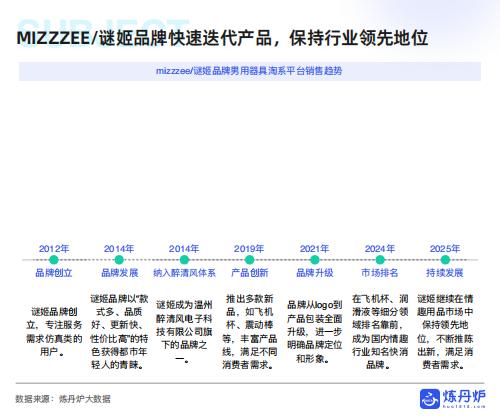Click the 2025年 year label

(445, 249)
